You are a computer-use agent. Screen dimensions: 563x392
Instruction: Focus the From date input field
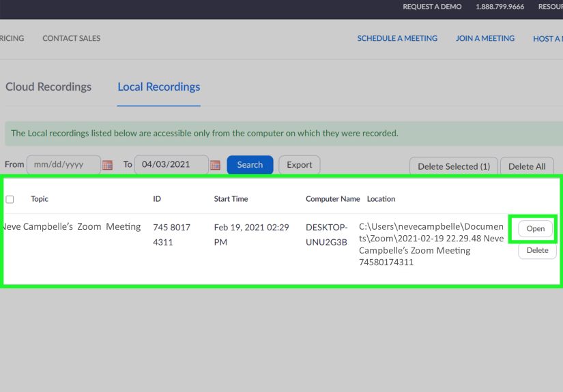pyautogui.click(x=63, y=164)
